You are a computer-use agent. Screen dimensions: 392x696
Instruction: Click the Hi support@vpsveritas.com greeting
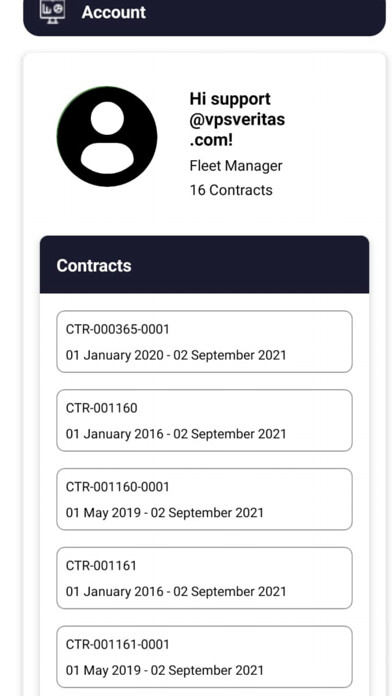(x=237, y=119)
